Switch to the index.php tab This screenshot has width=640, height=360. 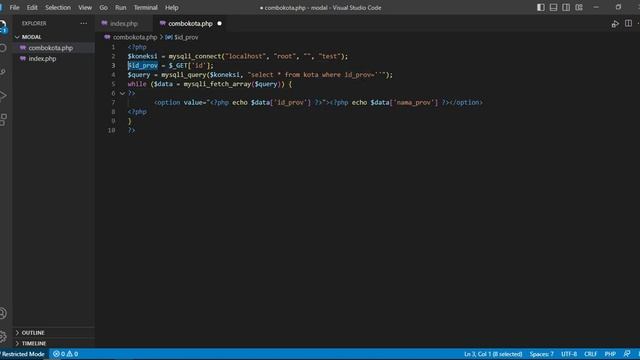[x=124, y=24]
